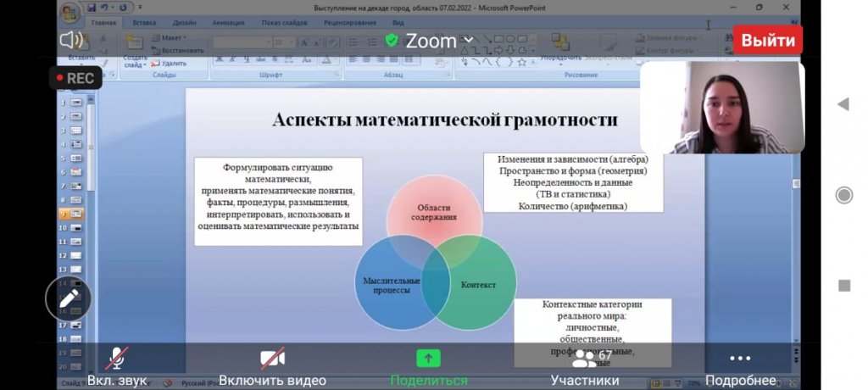This screenshot has height=390, width=868.
Task: Open the Макет layout dropdown
Action: tap(170, 37)
